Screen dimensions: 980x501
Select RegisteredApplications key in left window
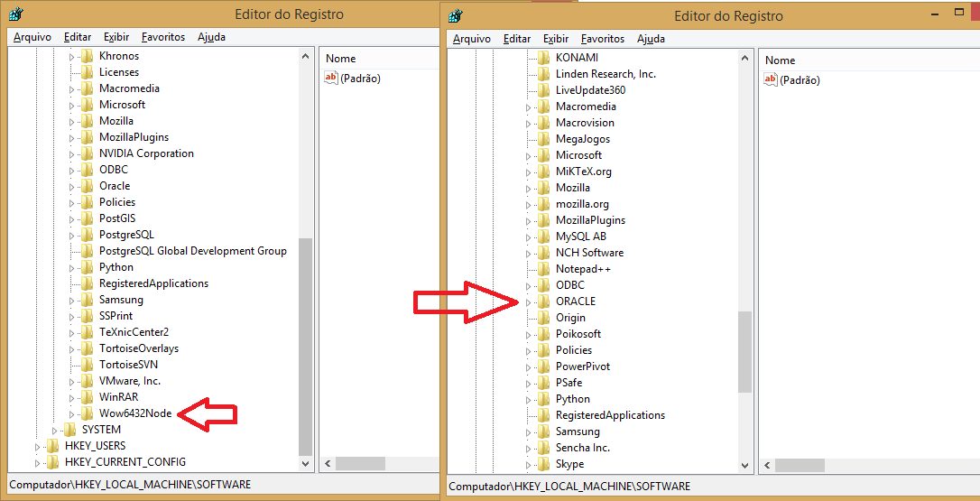[x=153, y=283]
